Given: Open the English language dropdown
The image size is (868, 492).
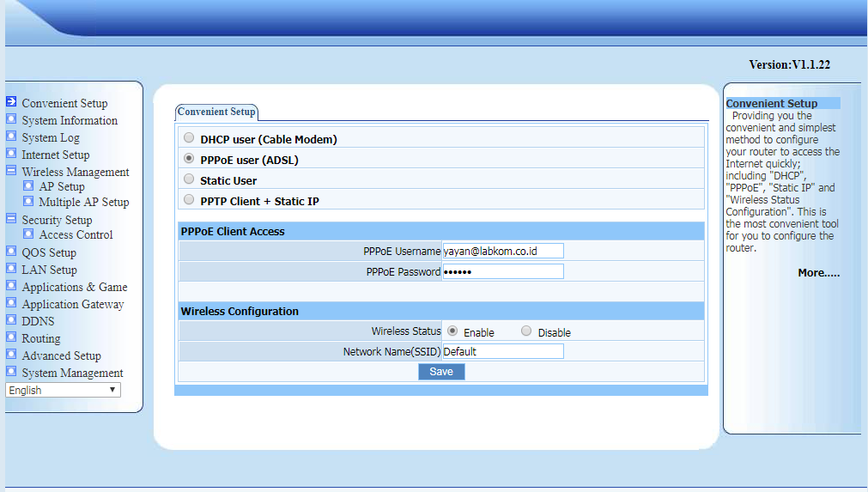Looking at the screenshot, I should 64,390.
